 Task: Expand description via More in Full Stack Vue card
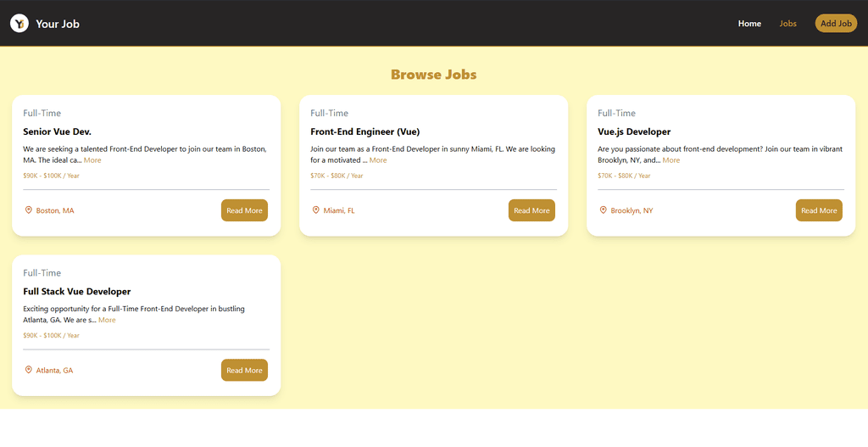[x=107, y=320]
